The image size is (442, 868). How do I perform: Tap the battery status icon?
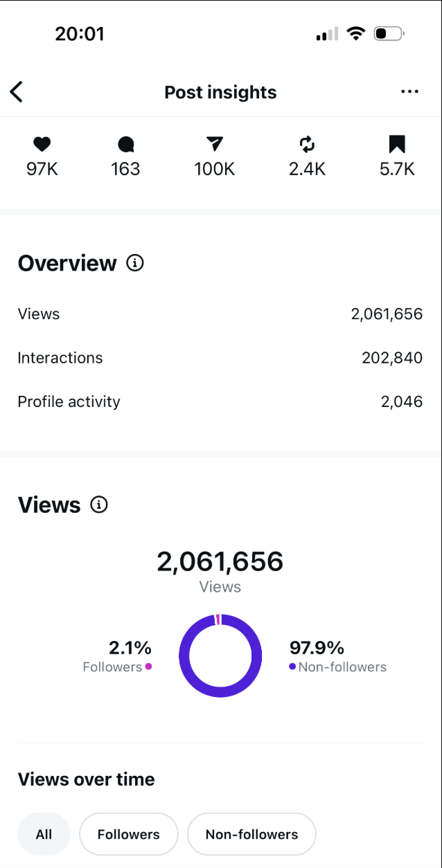tap(388, 33)
